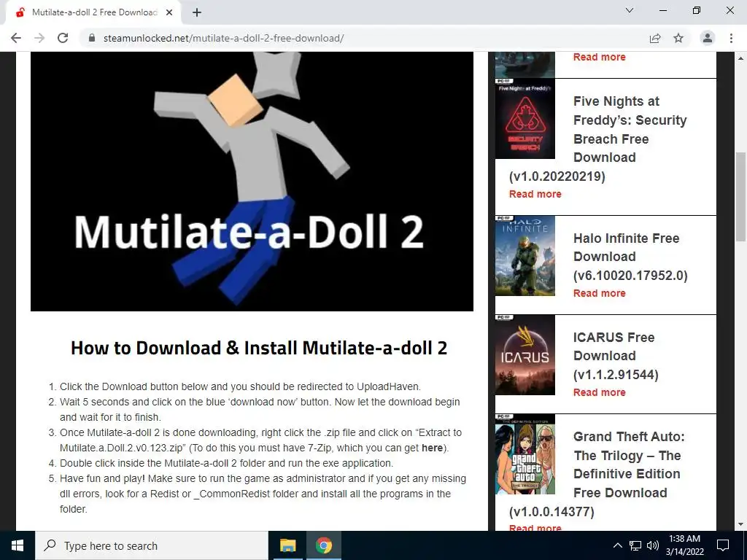Click Read more under Five Nights at Freddy's
Screen dimensions: 747x560
point(535,194)
